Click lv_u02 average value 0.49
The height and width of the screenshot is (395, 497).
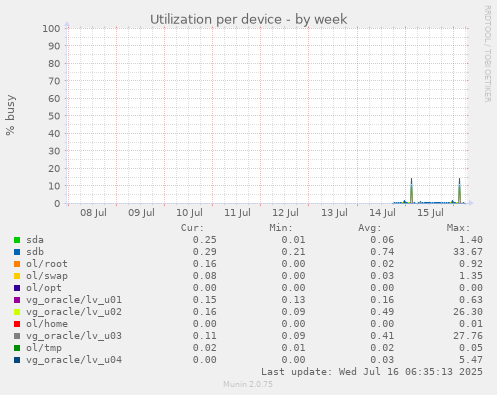click(382, 312)
